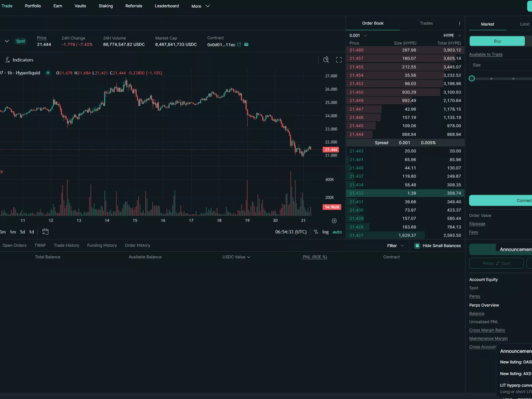Image resolution: width=532 pixels, height=399 pixels.
Task: Open the Trade History tab
Action: click(66, 245)
